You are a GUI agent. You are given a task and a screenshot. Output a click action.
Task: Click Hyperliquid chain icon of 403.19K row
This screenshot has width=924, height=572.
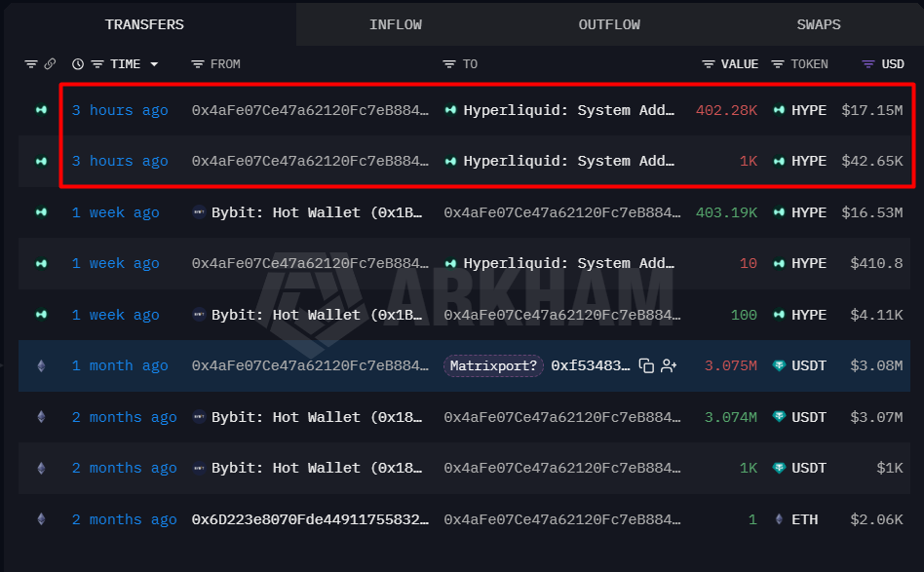click(41, 212)
